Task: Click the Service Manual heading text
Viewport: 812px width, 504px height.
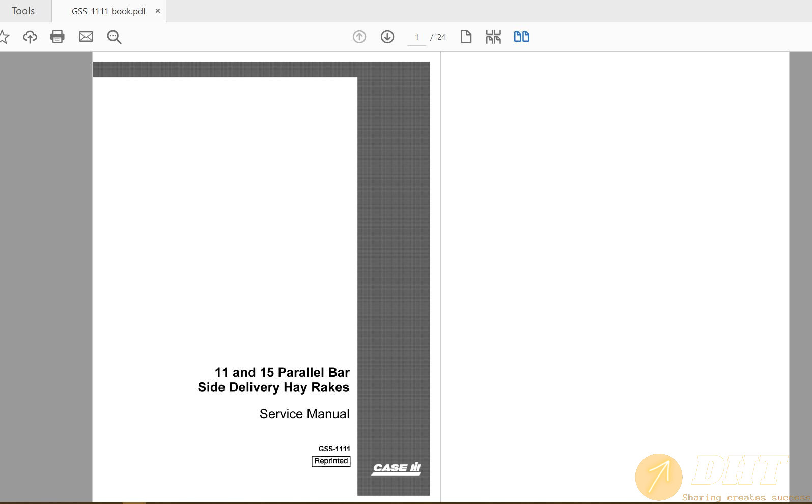Action: pyautogui.click(x=304, y=414)
